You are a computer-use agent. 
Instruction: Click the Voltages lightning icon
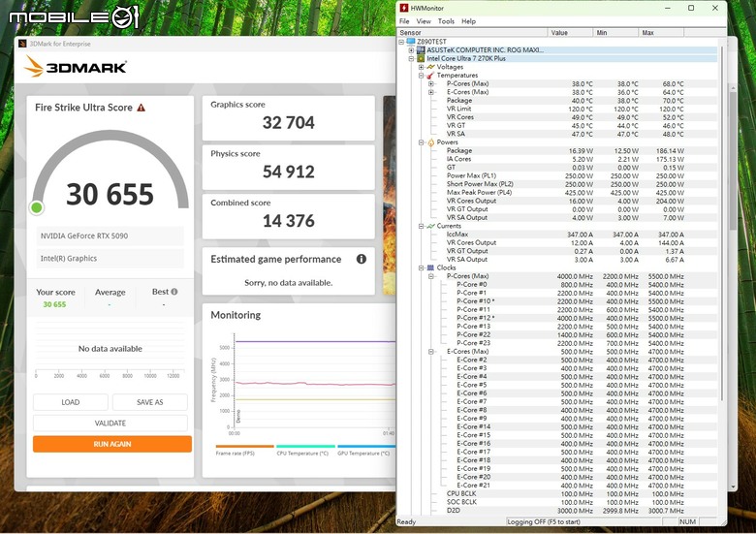(430, 67)
